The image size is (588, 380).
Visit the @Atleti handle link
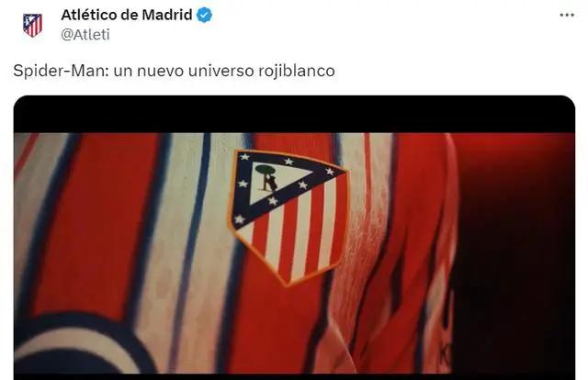[85, 35]
